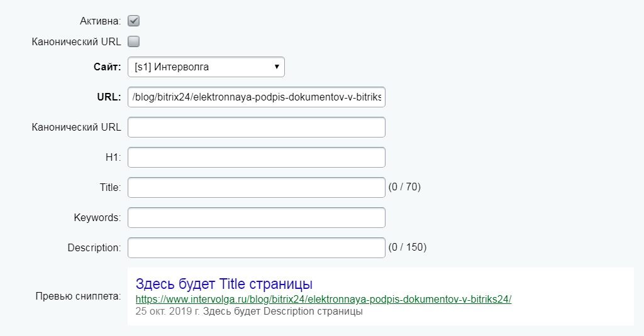This screenshot has width=644, height=336.
Task: Click into the H1 input field
Action: pos(257,157)
